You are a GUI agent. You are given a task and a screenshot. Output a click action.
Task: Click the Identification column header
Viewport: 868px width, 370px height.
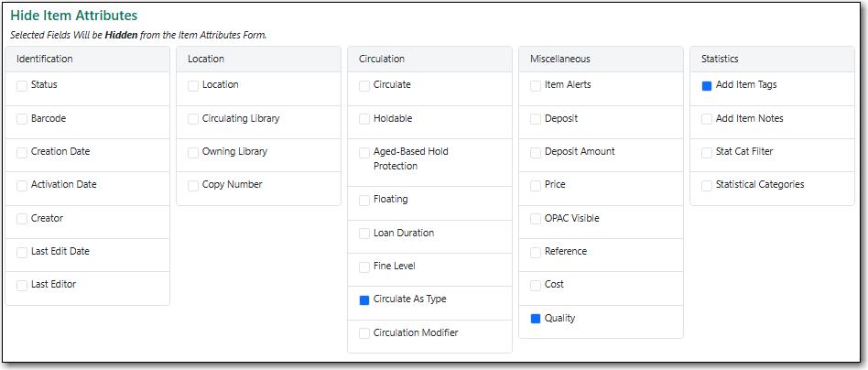pyautogui.click(x=88, y=59)
